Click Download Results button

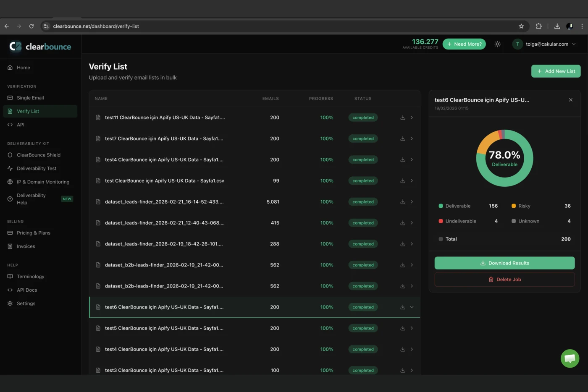(504, 263)
